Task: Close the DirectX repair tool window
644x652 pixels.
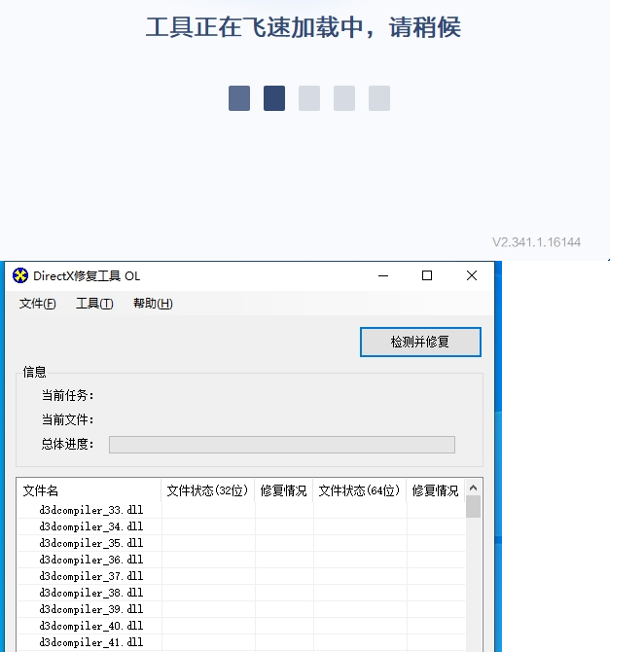Action: (x=472, y=275)
